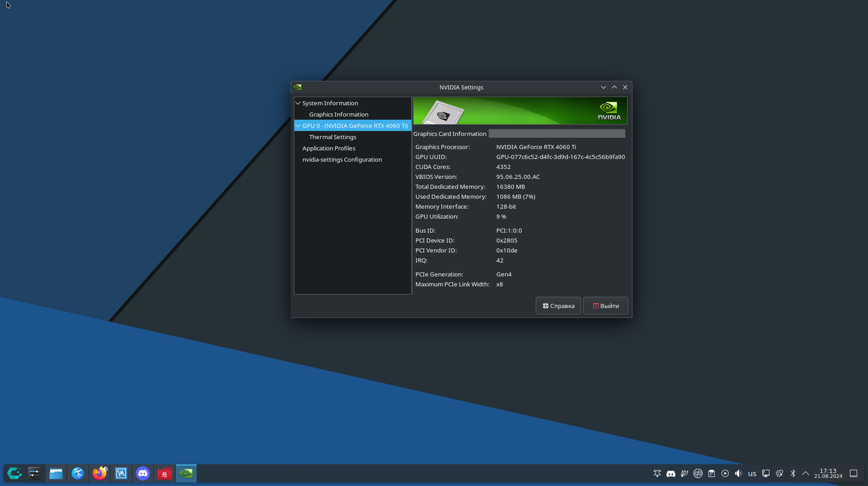Click the total memory value '16380 MB'

(510, 187)
